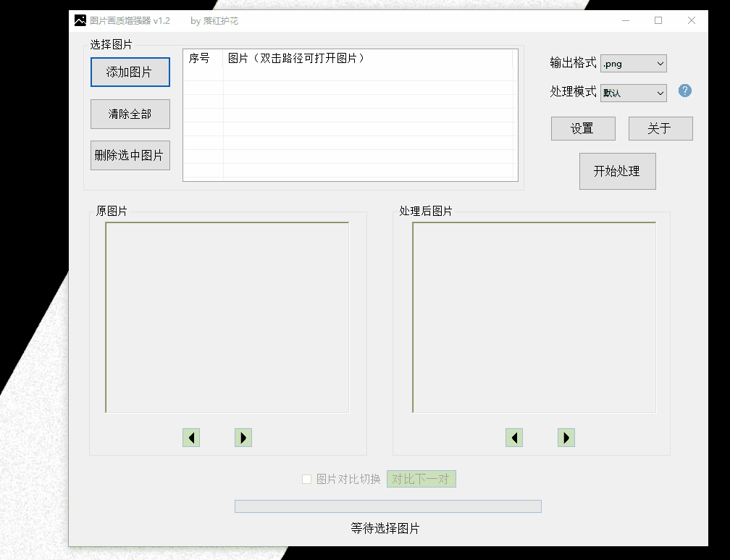
Task: Click the left arrow under 原图片 preview
Action: tap(191, 438)
